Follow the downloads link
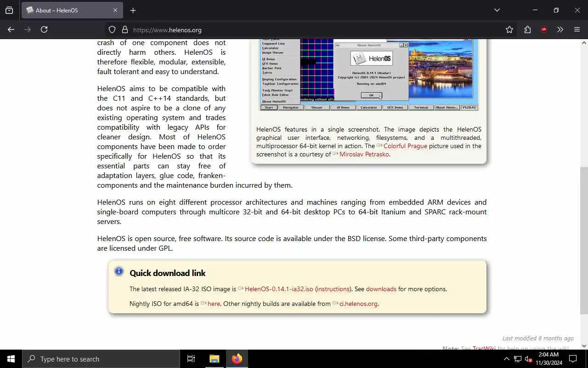The width and height of the screenshot is (588, 368). click(x=381, y=289)
